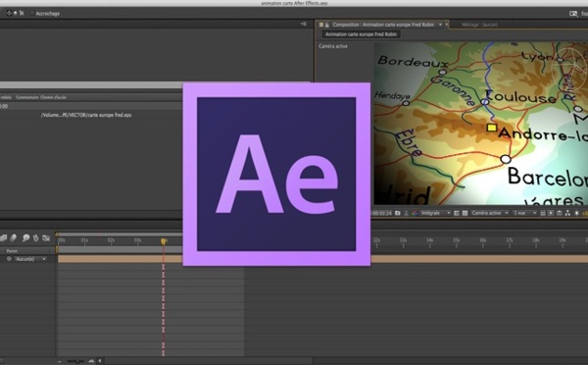The width and height of the screenshot is (588, 365).
Task: Click the exposure reset sun icon
Action: click(x=577, y=213)
